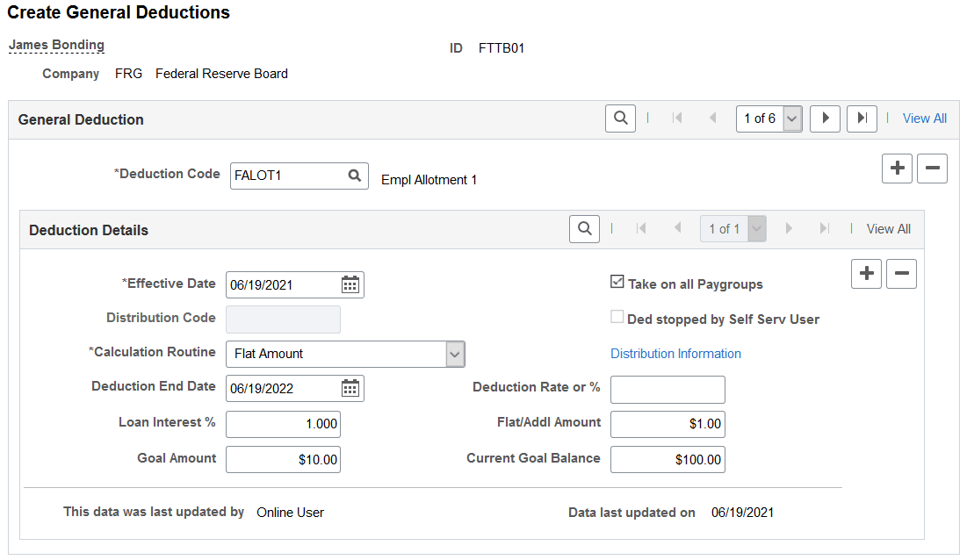Open the Deduction End Date calendar picker
Viewport: 967px width, 560px height.
coord(350,388)
